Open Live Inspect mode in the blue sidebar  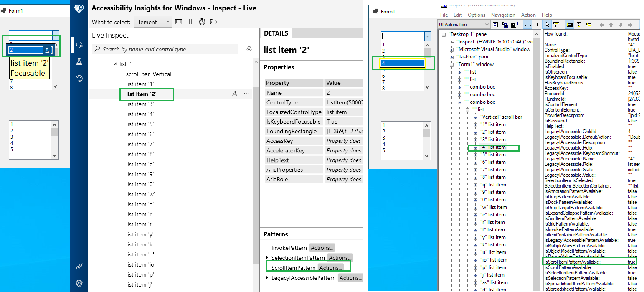pyautogui.click(x=79, y=45)
